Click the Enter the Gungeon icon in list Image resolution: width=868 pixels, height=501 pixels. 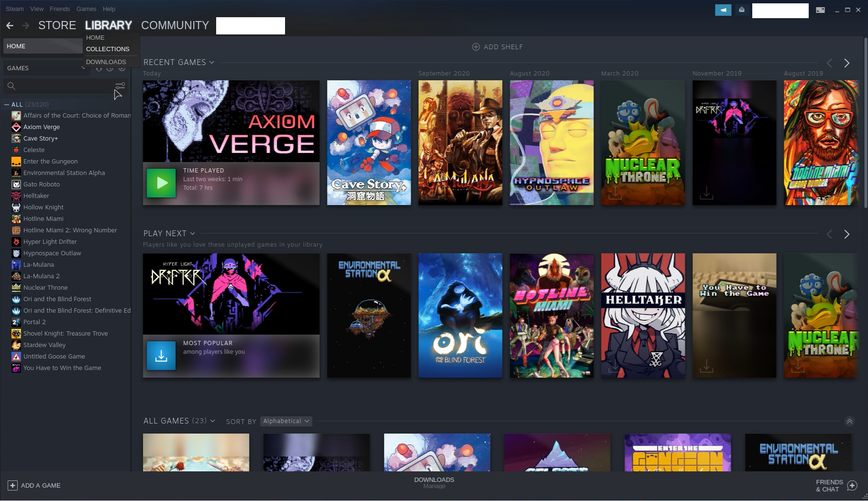16,161
